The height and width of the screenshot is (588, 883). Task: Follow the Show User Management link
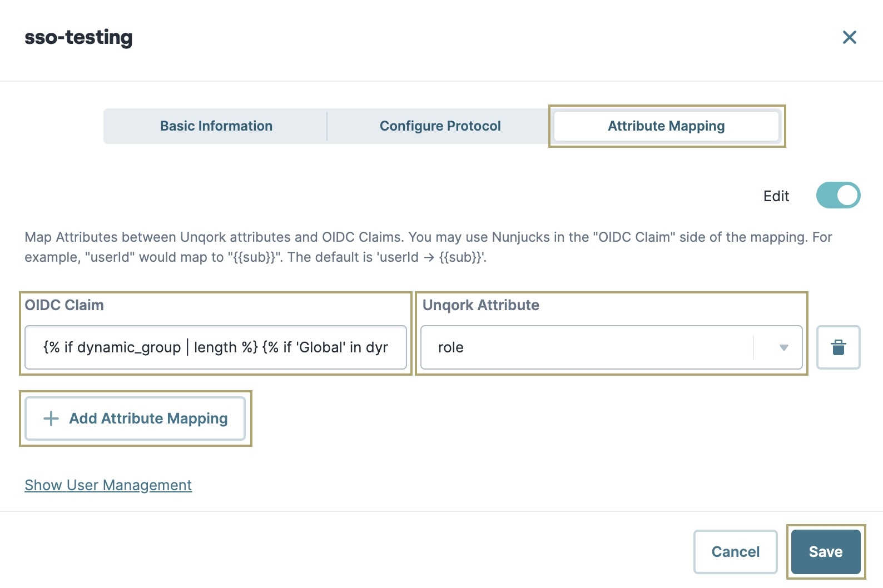pyautogui.click(x=108, y=485)
